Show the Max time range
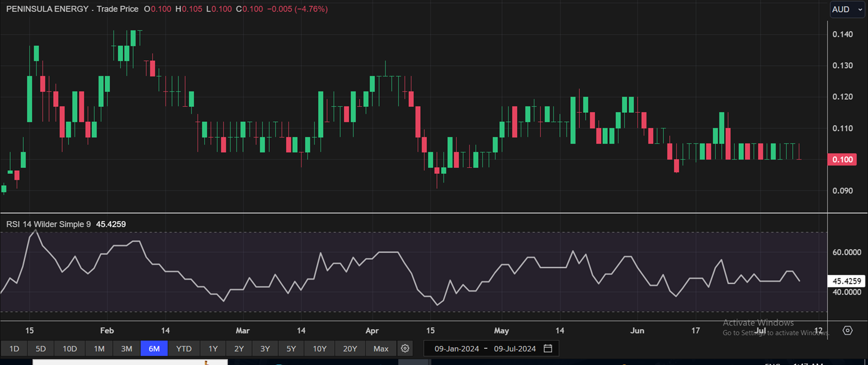The image size is (868, 365). tap(381, 348)
